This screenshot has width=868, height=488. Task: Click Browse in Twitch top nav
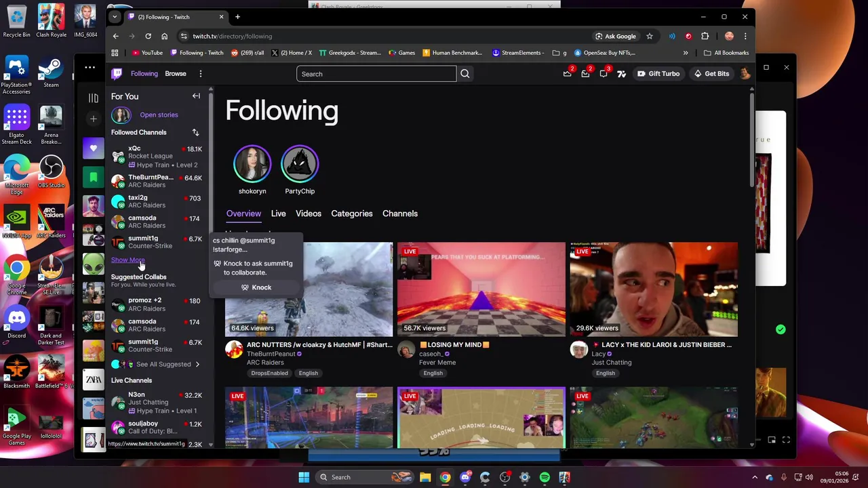[176, 74]
